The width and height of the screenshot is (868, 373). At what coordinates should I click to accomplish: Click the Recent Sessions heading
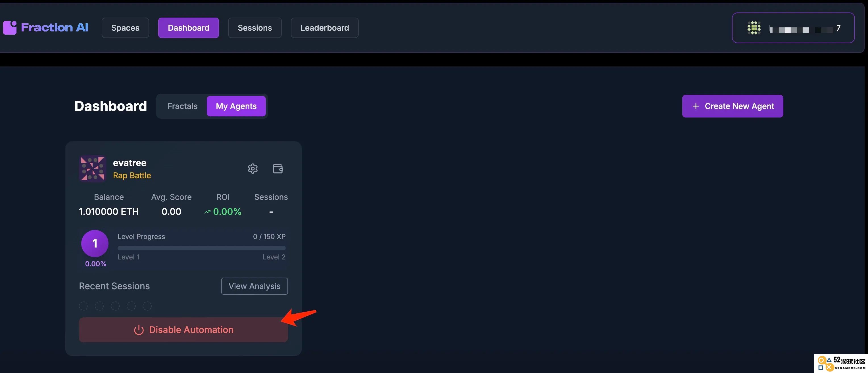tap(114, 286)
